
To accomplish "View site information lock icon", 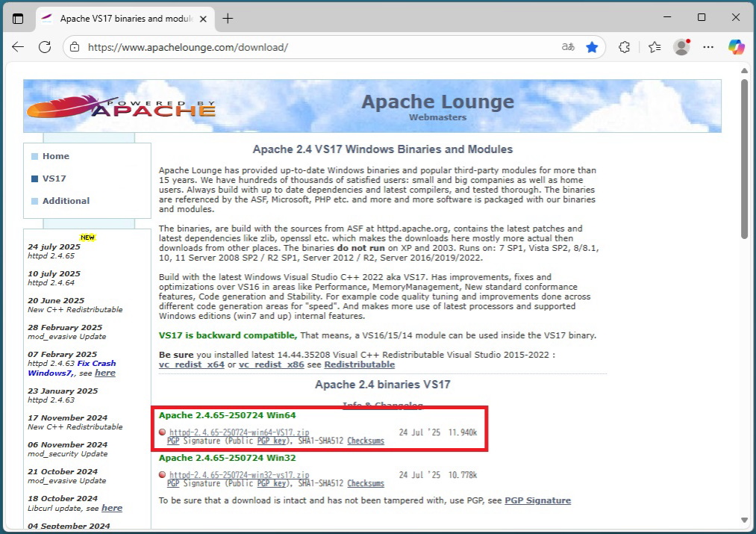I will tap(74, 47).
